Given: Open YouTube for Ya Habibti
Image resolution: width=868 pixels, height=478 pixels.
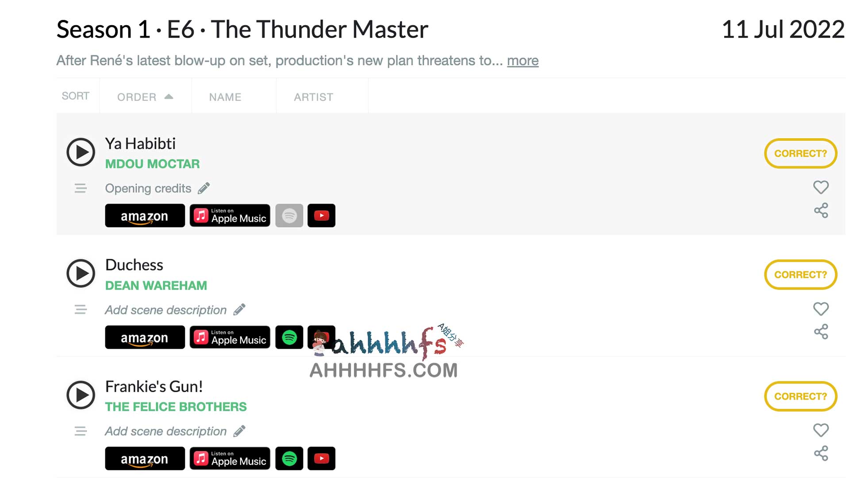Looking at the screenshot, I should click(321, 216).
